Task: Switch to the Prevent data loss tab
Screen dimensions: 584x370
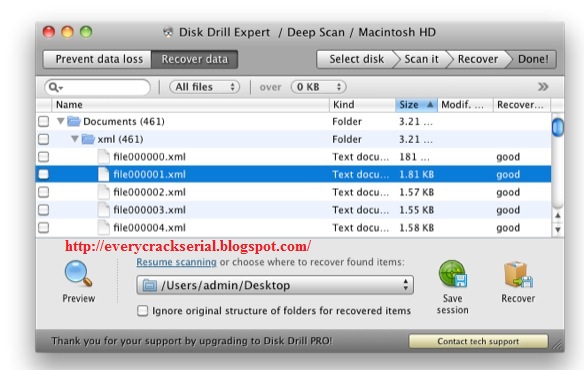Action: [97, 59]
